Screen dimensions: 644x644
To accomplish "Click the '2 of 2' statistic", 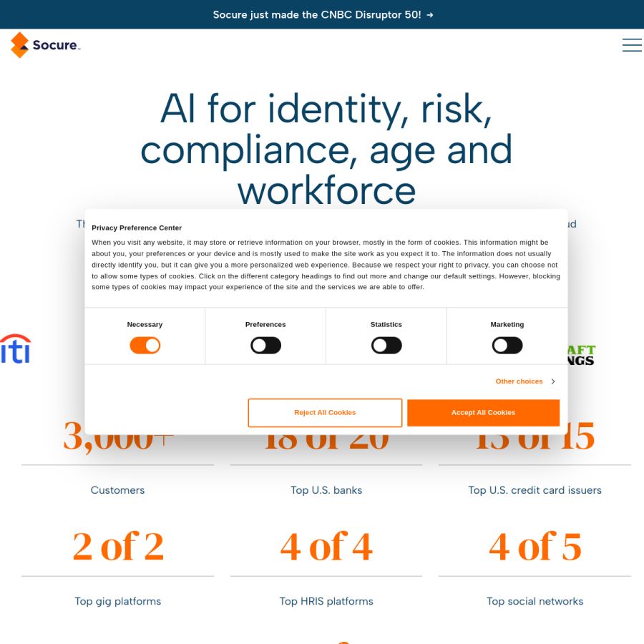I will click(x=118, y=547).
